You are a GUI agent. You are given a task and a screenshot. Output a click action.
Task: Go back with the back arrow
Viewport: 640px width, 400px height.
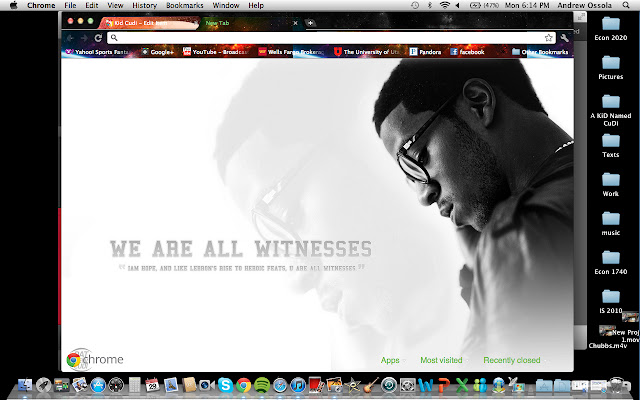point(70,38)
